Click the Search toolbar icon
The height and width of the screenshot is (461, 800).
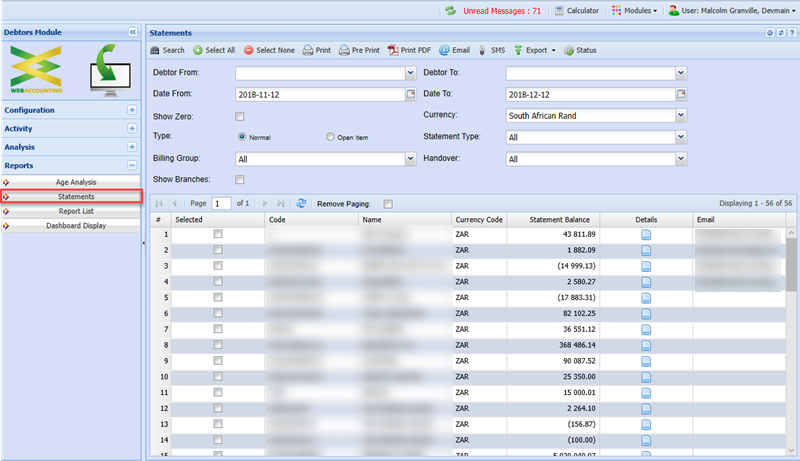167,50
